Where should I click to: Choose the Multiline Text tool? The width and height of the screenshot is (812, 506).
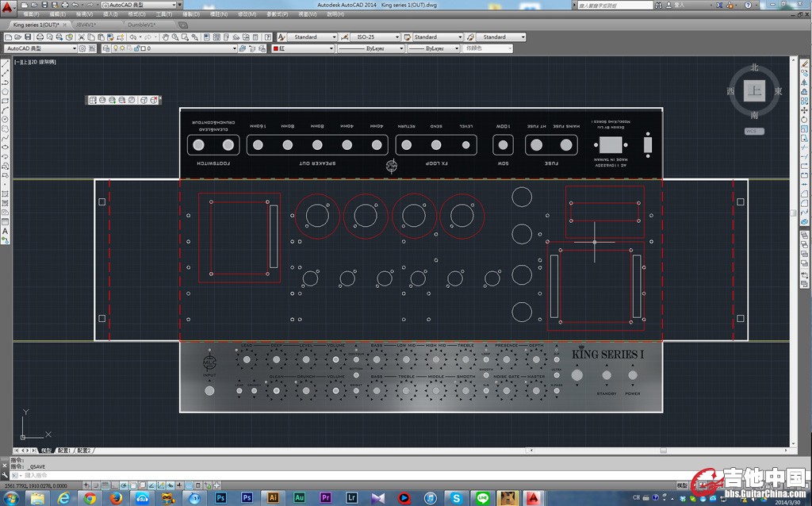(6, 232)
